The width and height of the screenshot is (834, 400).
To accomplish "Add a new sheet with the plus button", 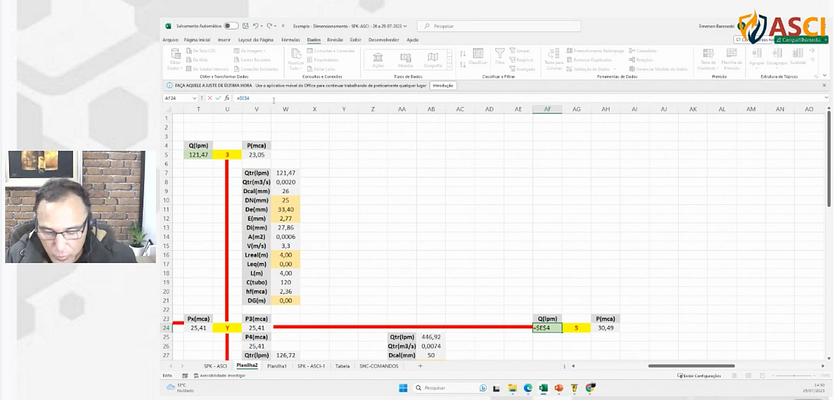I will tap(420, 366).
